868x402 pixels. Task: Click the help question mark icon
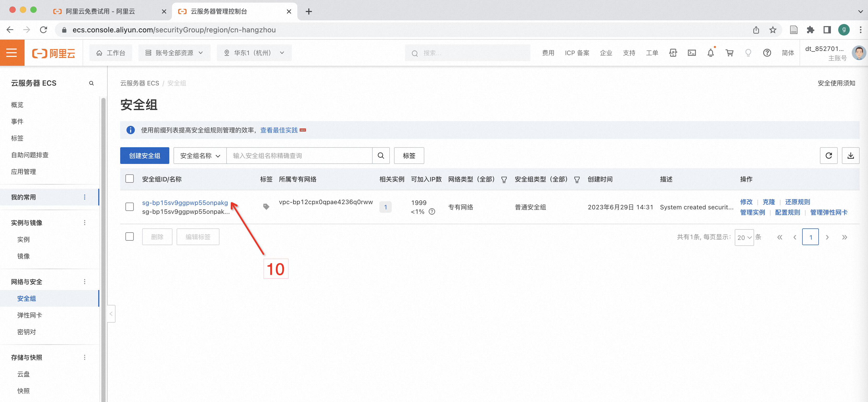[767, 53]
